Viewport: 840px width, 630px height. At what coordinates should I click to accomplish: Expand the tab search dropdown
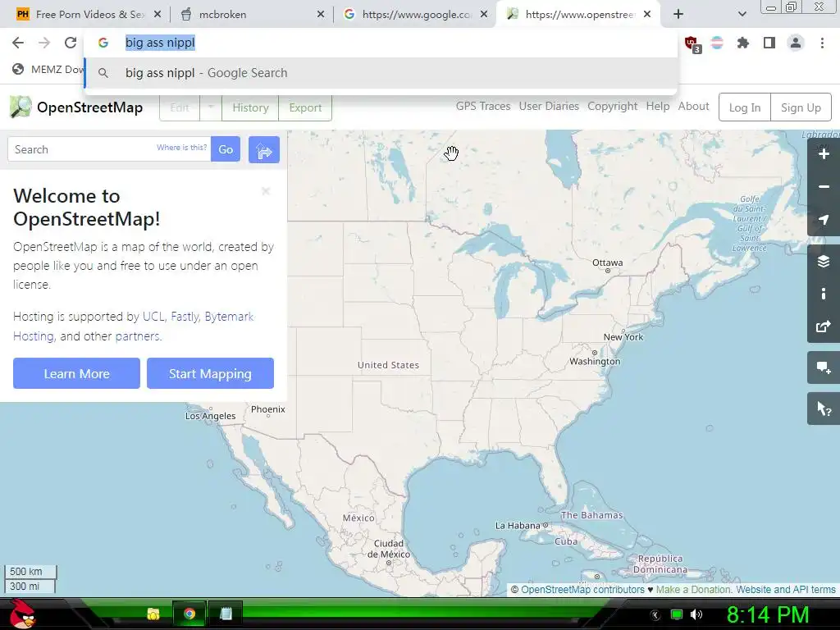tap(742, 14)
